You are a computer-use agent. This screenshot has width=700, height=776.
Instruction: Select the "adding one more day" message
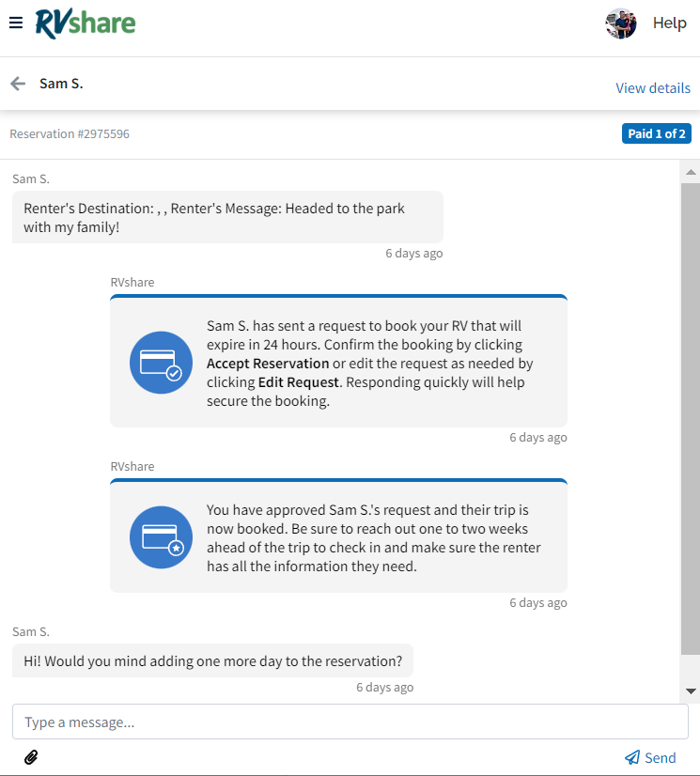[x=212, y=661]
